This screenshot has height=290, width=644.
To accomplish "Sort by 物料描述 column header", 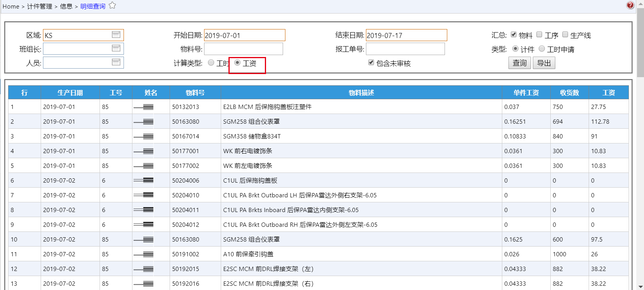I will pos(361,93).
